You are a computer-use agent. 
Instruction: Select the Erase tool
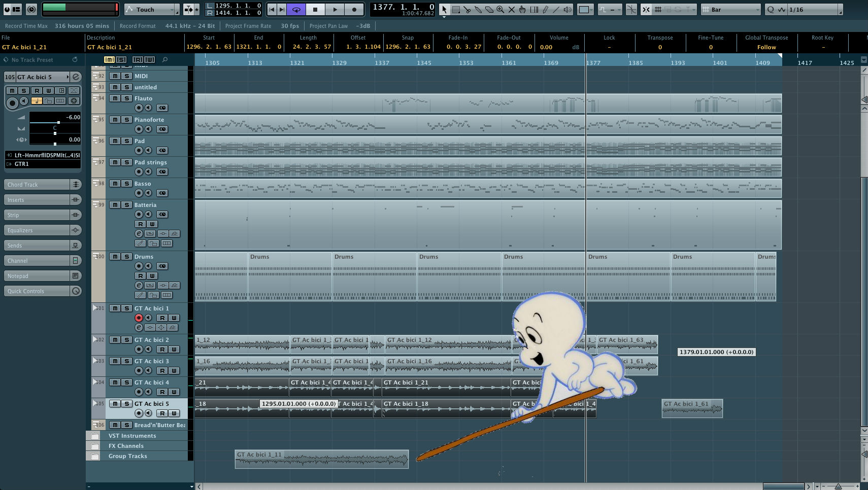pos(489,9)
